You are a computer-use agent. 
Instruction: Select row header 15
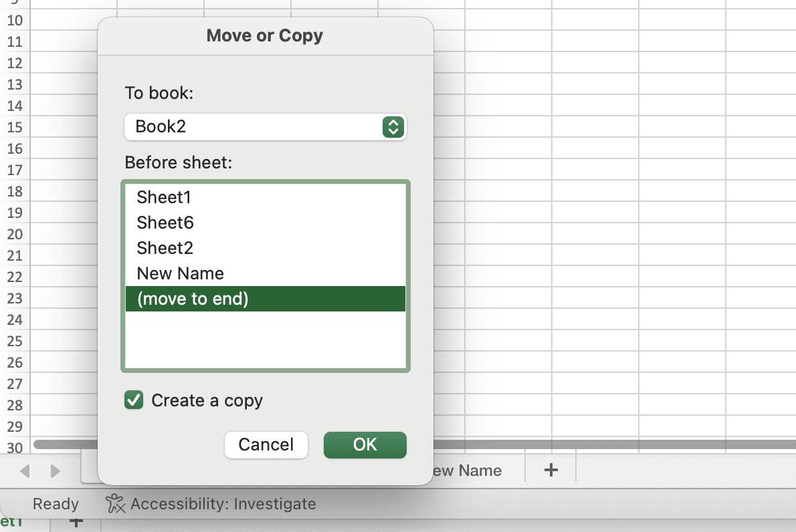pos(14,127)
